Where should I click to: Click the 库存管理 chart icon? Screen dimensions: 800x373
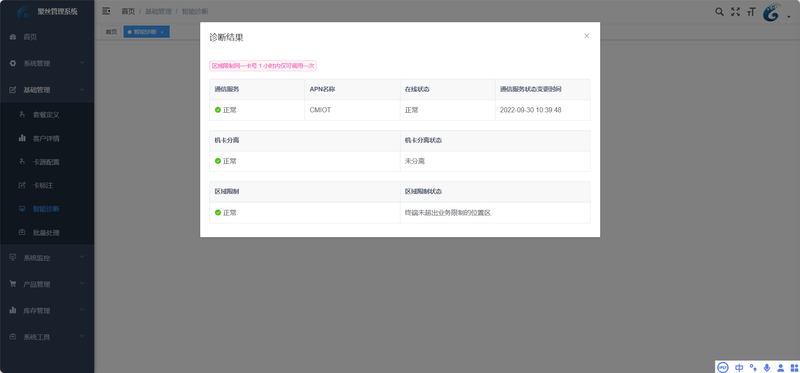[13, 310]
